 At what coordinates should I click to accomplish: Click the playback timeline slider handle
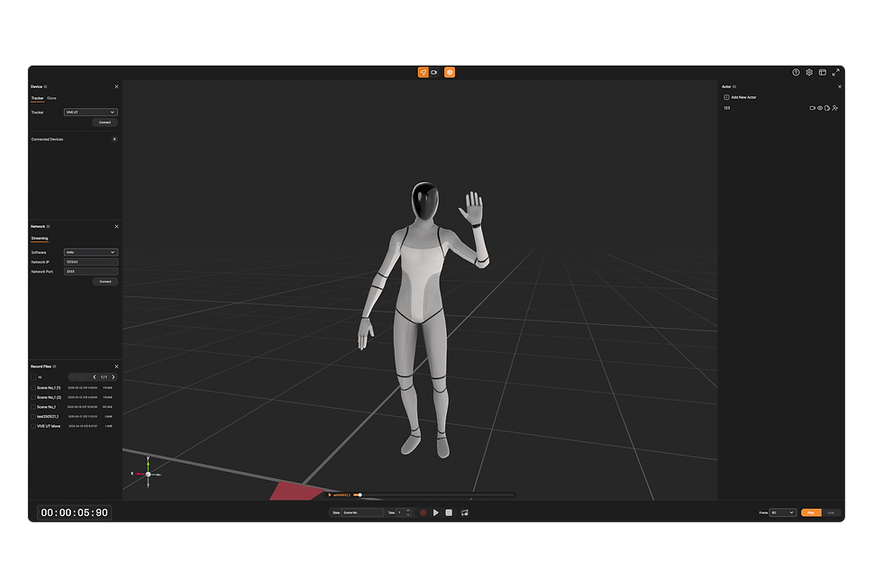tap(360, 495)
